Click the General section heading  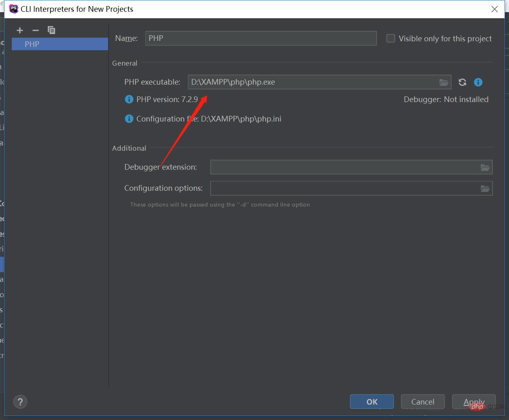coord(125,63)
